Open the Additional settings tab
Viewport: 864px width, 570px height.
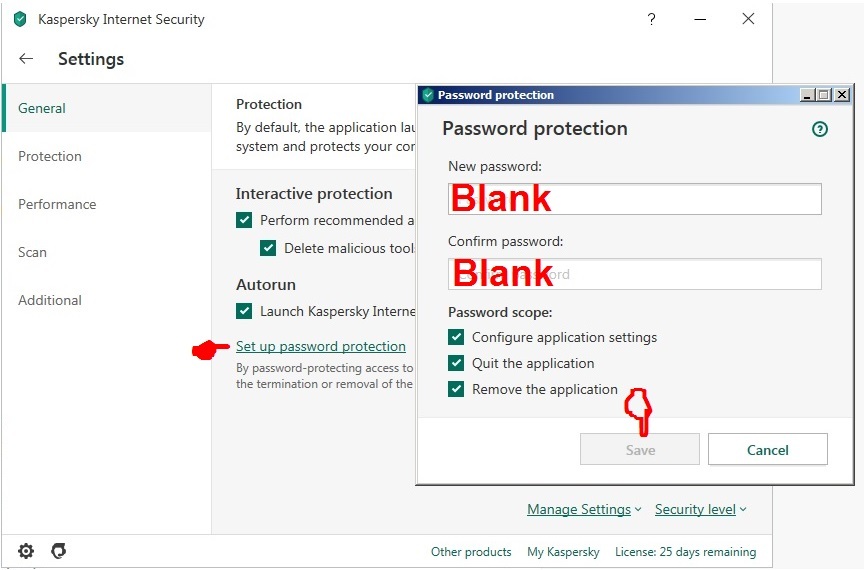50,300
